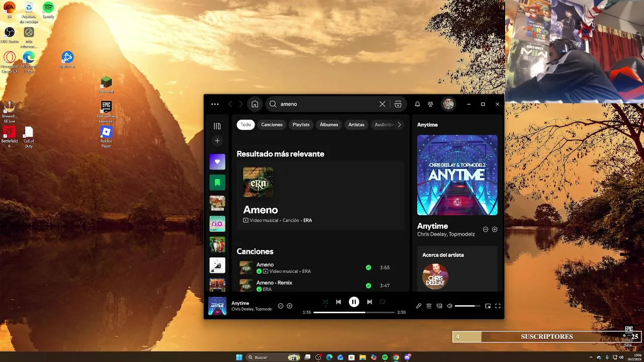Click the minus-circle icon in the right panel

coord(486,229)
